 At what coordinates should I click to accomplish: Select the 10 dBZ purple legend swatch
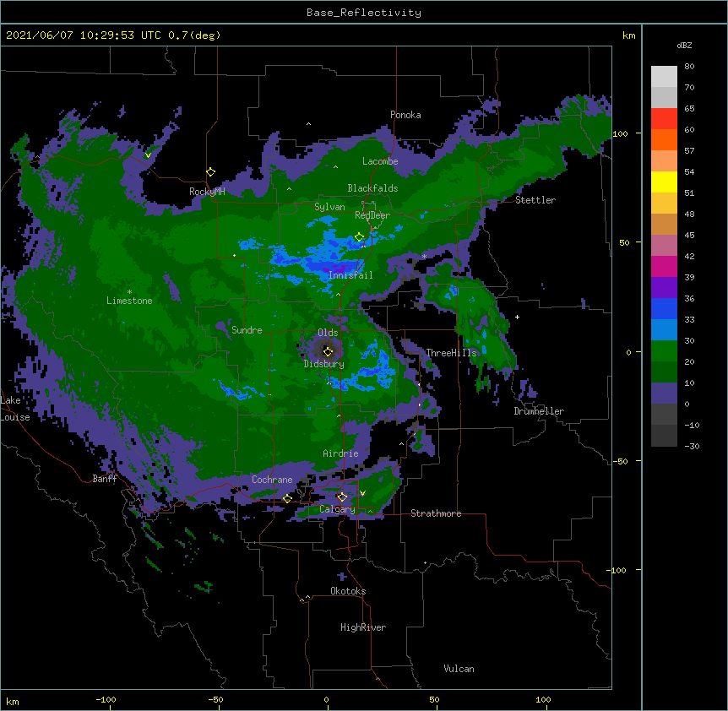664,393
